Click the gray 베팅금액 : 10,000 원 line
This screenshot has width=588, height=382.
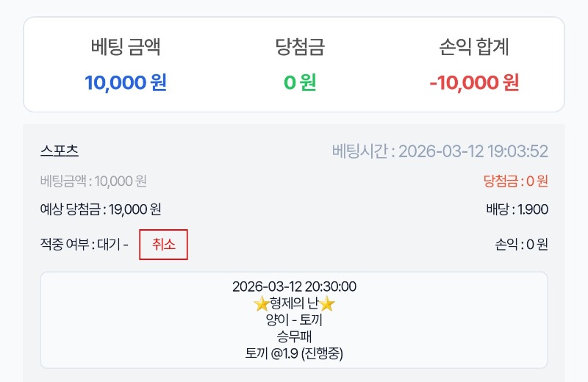point(93,181)
